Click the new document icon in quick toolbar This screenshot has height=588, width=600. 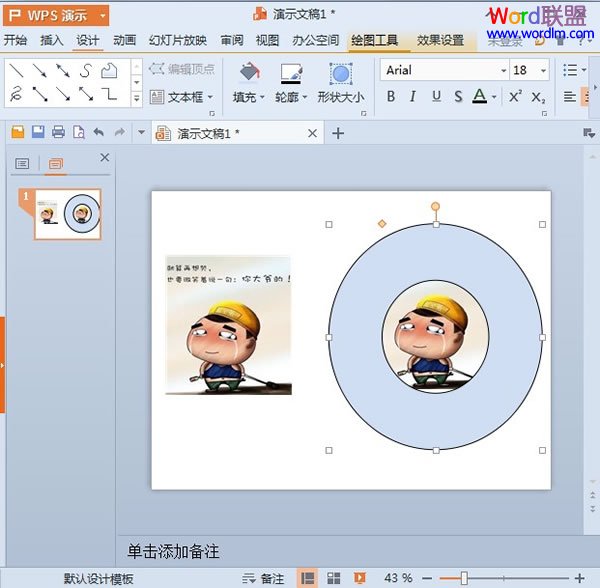[x=18, y=132]
